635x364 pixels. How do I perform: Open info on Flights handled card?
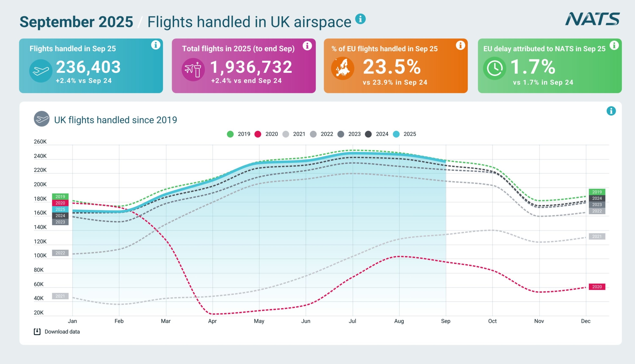point(156,45)
